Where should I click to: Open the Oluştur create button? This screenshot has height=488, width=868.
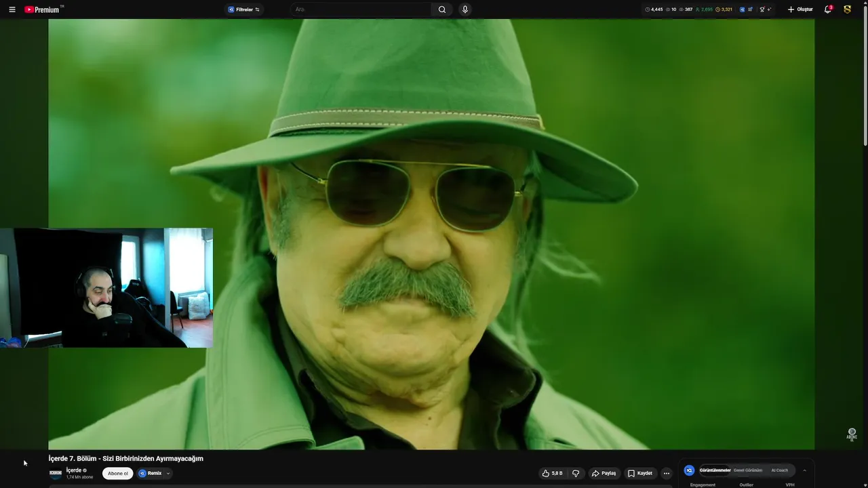click(800, 9)
